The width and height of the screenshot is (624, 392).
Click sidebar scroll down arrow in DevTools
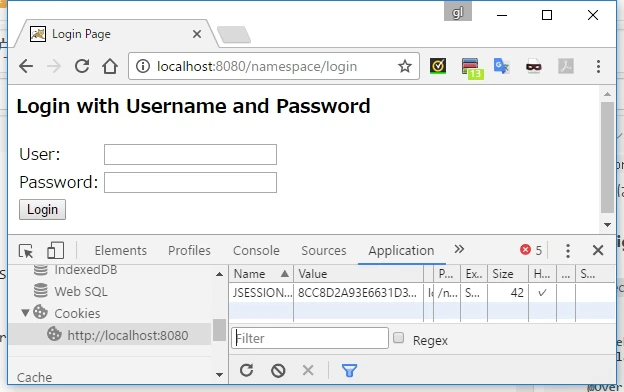[x=219, y=374]
